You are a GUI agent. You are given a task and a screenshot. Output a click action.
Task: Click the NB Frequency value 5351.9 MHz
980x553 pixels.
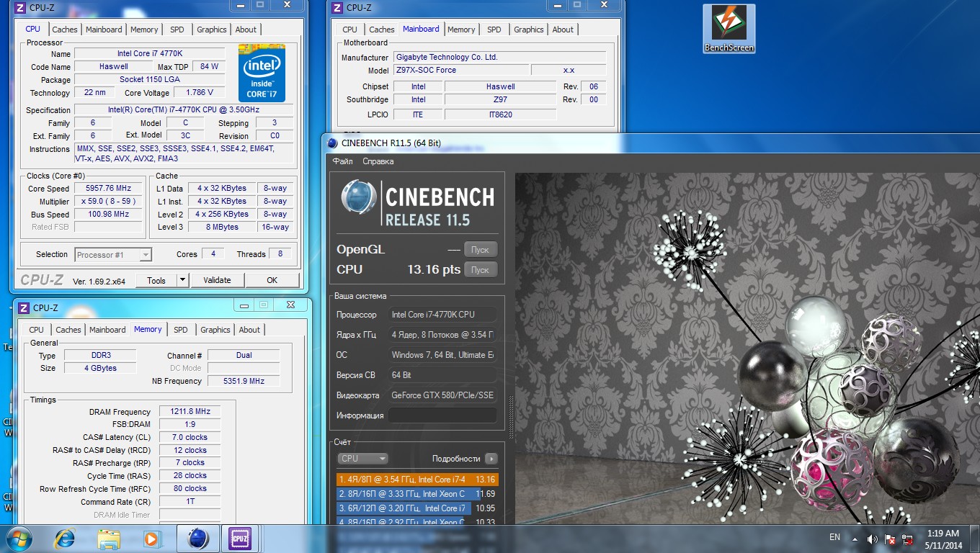point(244,381)
